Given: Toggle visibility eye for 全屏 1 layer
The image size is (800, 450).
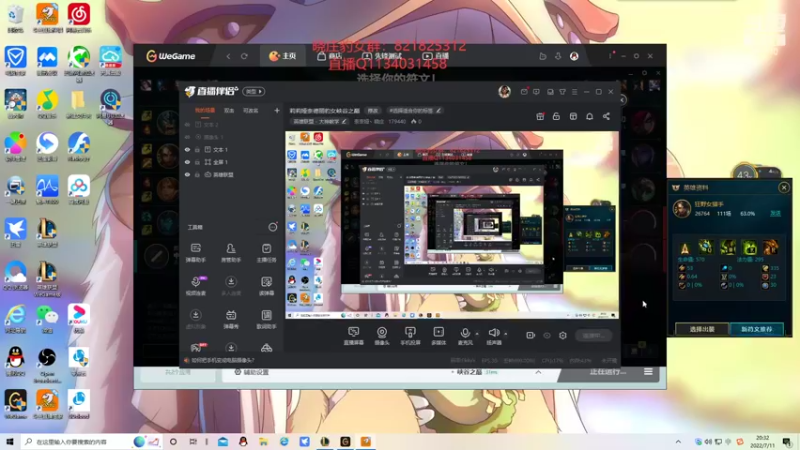Looking at the screenshot, I should tap(187, 162).
